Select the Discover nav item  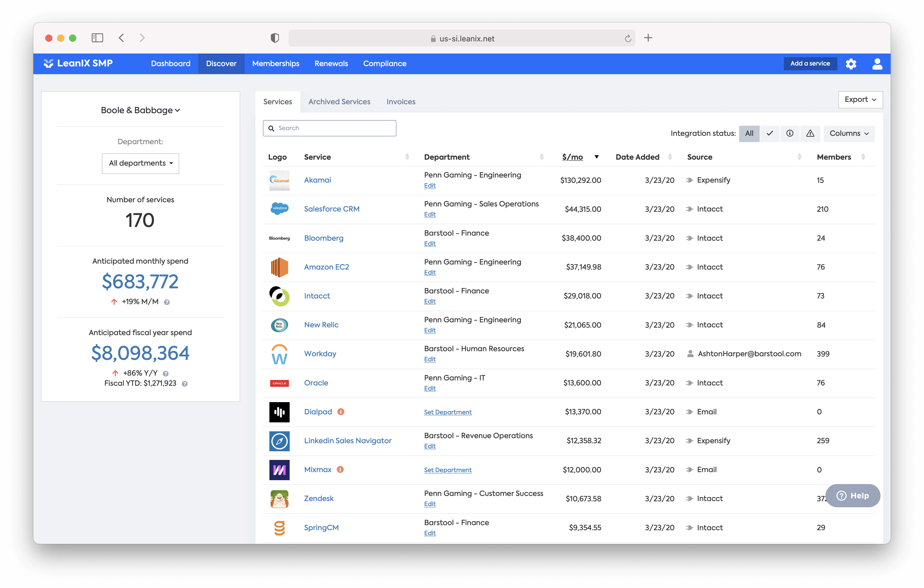pyautogui.click(x=221, y=63)
